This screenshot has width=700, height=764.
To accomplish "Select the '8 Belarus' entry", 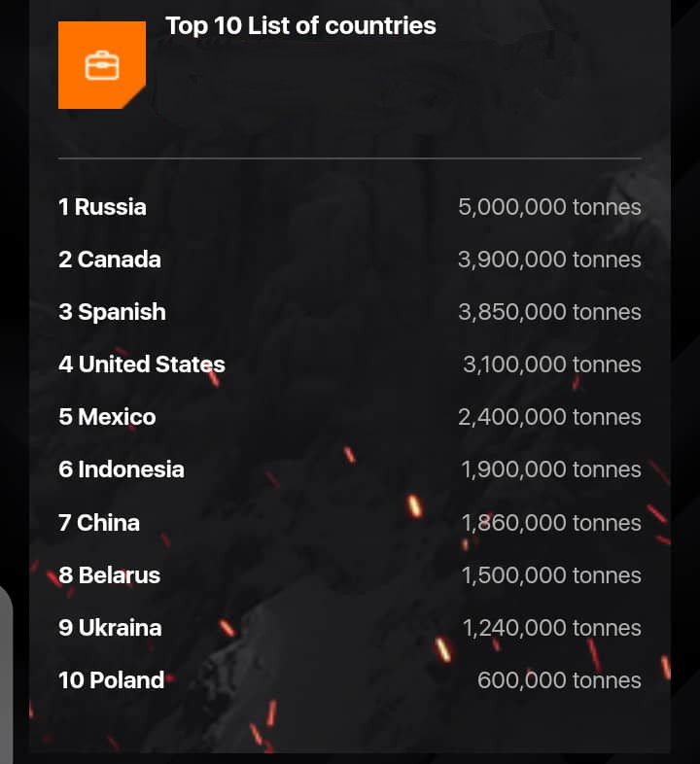I will 110,575.
